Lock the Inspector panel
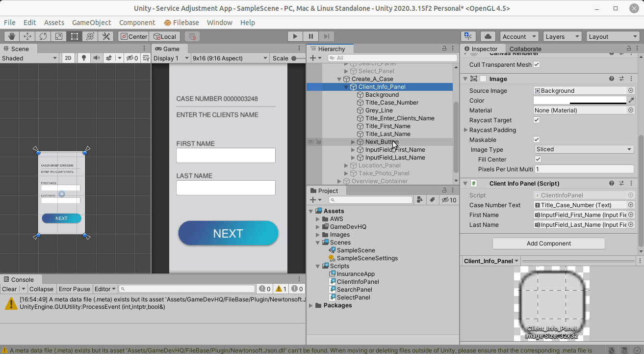This screenshot has height=354, width=644. pyautogui.click(x=629, y=49)
